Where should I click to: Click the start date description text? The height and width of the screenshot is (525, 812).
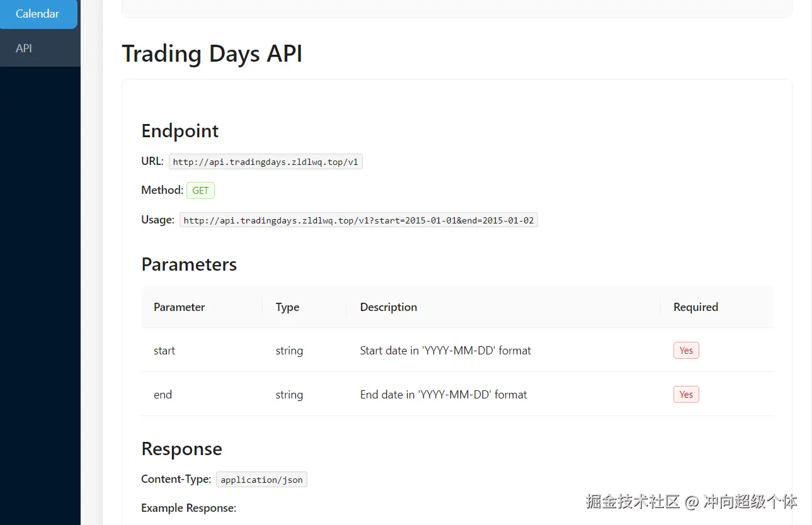click(445, 351)
